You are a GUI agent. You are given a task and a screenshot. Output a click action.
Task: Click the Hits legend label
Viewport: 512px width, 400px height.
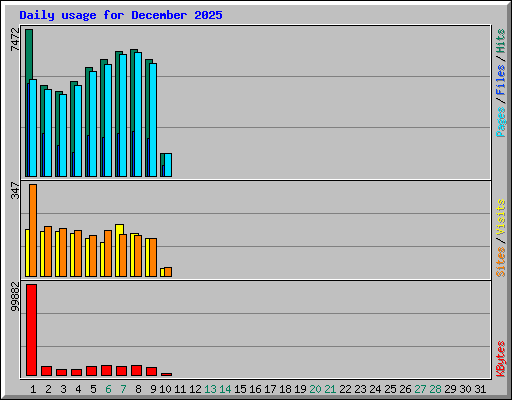point(501,41)
